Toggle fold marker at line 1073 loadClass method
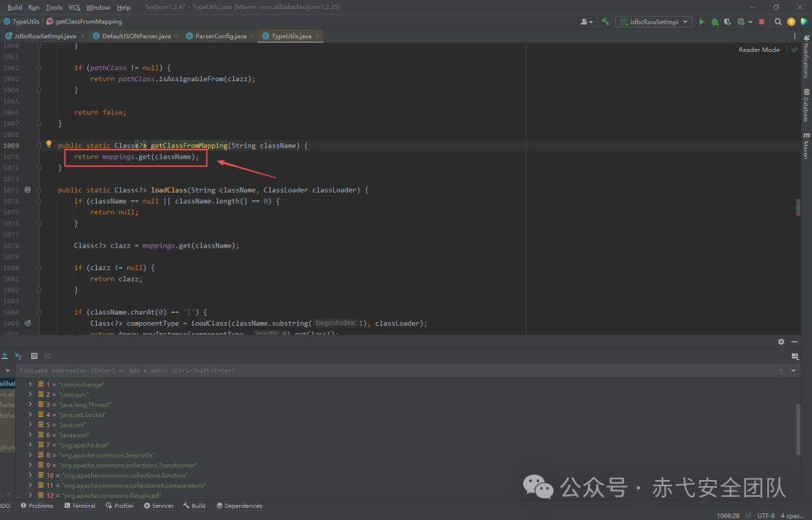This screenshot has height=520, width=812. (39, 190)
